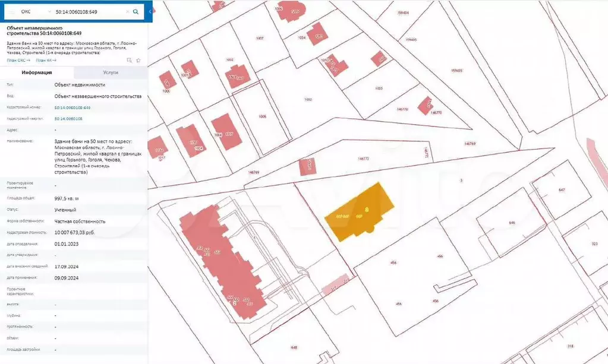Click parcel 647 on the map
This screenshot has width=608, height=364.
[x=562, y=190]
